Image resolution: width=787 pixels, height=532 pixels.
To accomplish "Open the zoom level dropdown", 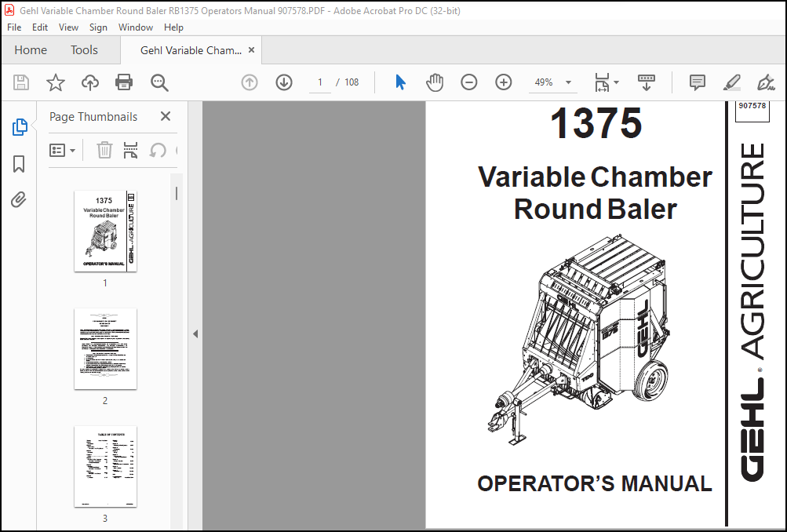I will (568, 82).
